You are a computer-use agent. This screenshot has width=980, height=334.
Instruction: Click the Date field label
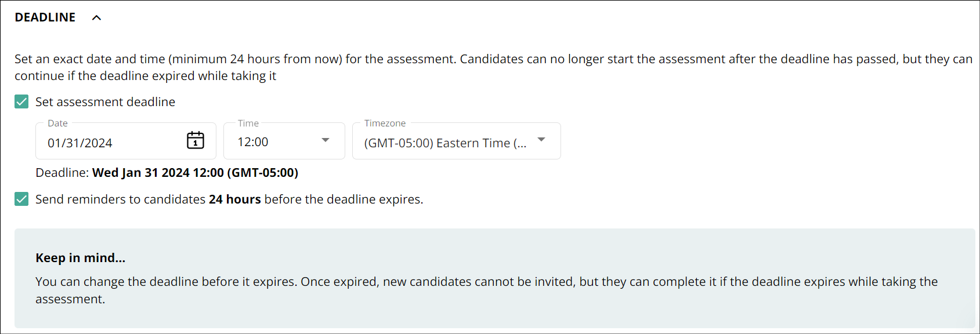(x=57, y=123)
